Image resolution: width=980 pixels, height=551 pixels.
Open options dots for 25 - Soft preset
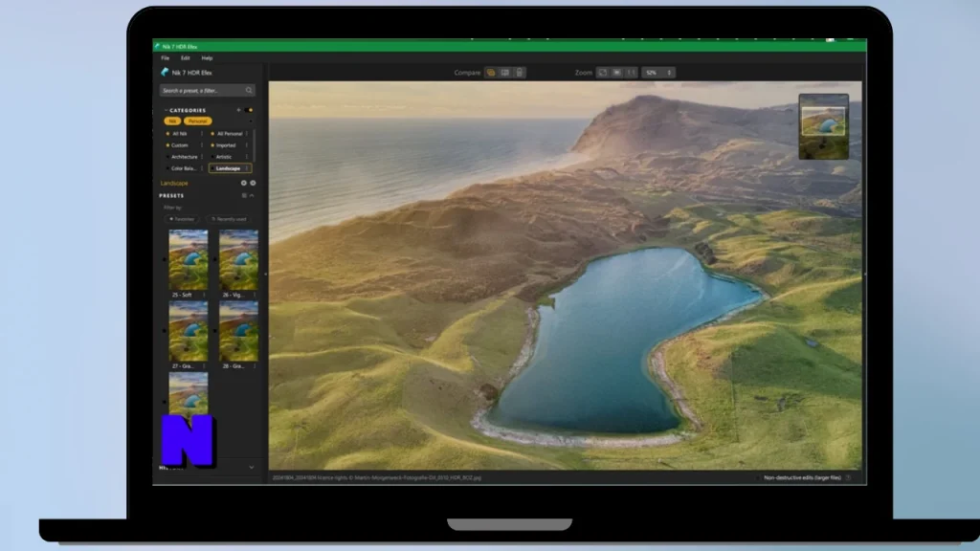[x=204, y=295]
